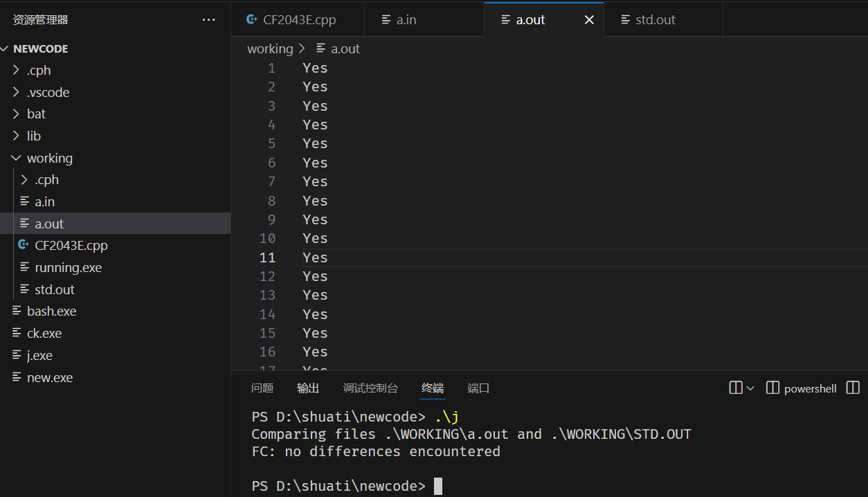868x497 pixels.
Task: Click the 'FC: no differences encountered' terminal text
Action: 376,451
